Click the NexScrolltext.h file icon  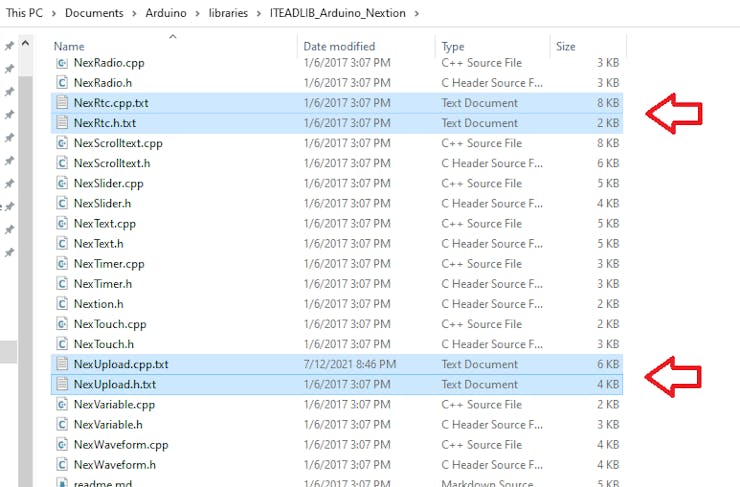point(62,163)
